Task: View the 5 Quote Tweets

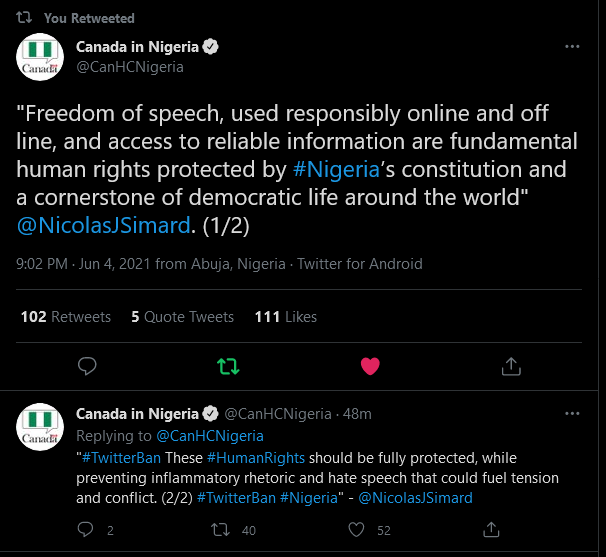Action: pos(182,317)
